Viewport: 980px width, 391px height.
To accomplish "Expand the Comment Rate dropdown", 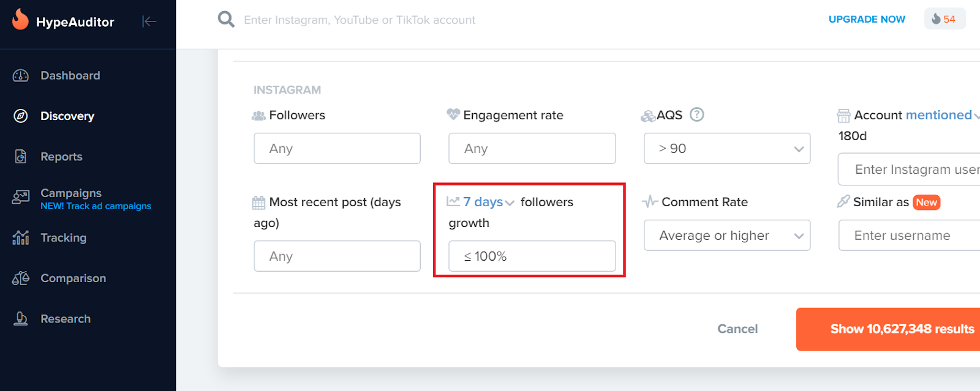I will tap(726, 236).
